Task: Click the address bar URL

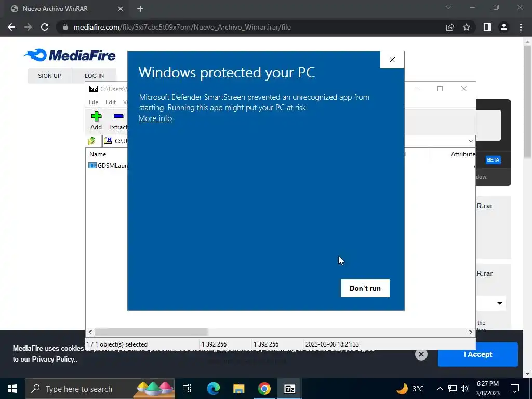Action: click(182, 27)
